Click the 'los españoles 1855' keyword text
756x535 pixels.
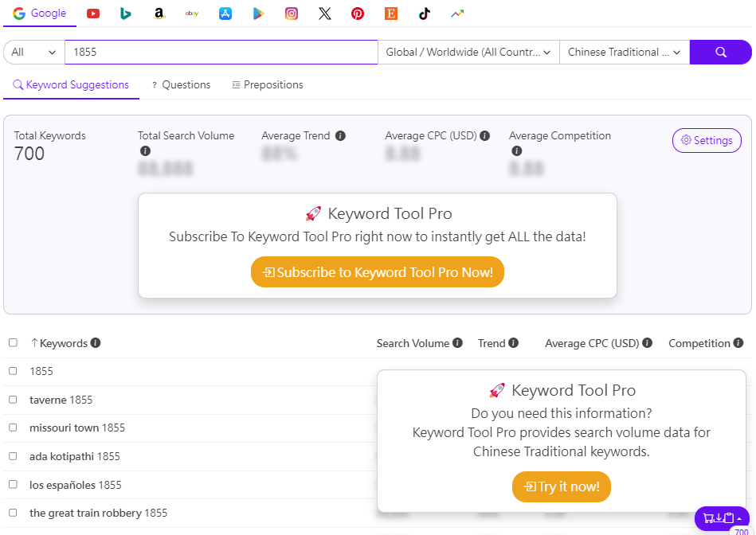coord(75,485)
